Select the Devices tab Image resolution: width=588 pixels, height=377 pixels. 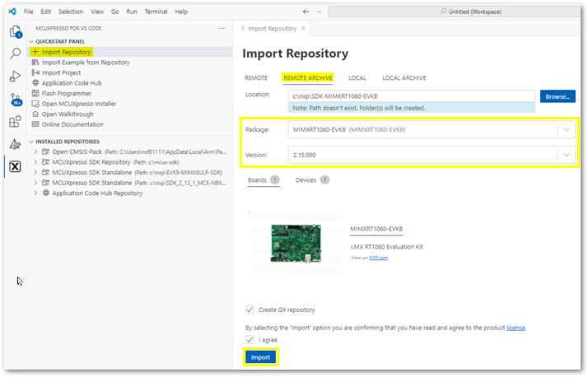click(x=312, y=180)
